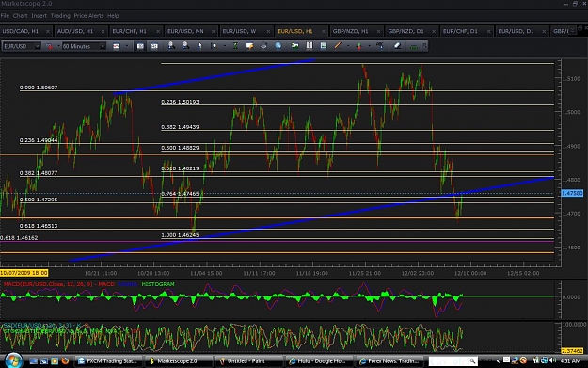
Task: Close the EUR/USD, H1 tab
Action: pos(324,31)
